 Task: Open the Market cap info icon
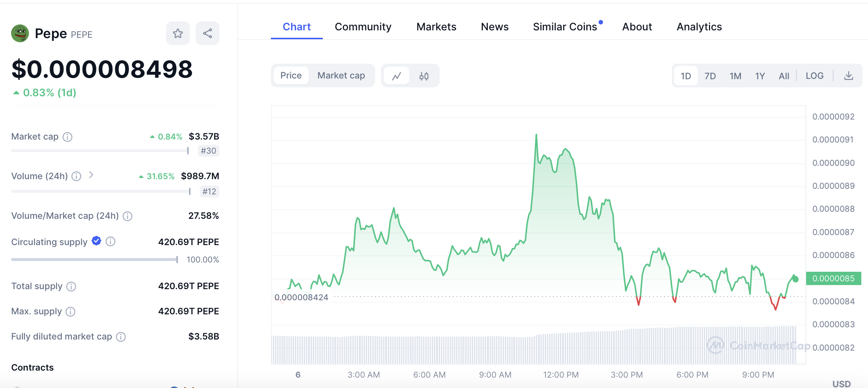pyautogui.click(x=67, y=137)
